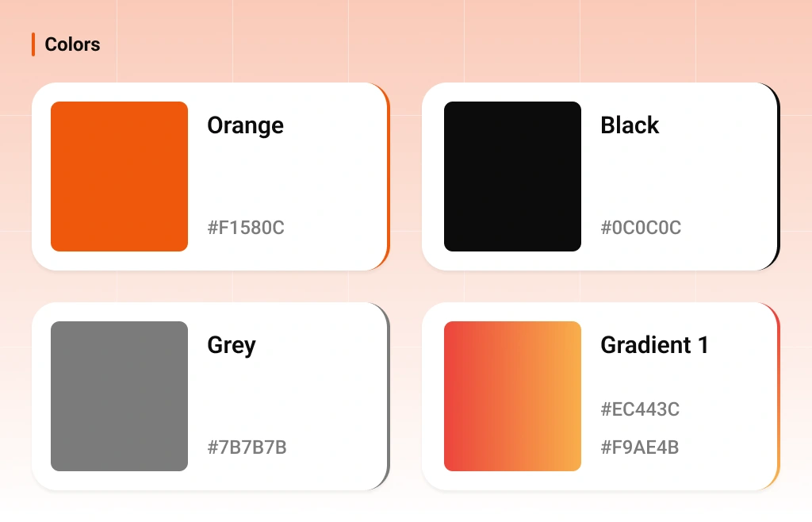Click the Colors section heading
The width and height of the screenshot is (812, 522).
[x=72, y=44]
